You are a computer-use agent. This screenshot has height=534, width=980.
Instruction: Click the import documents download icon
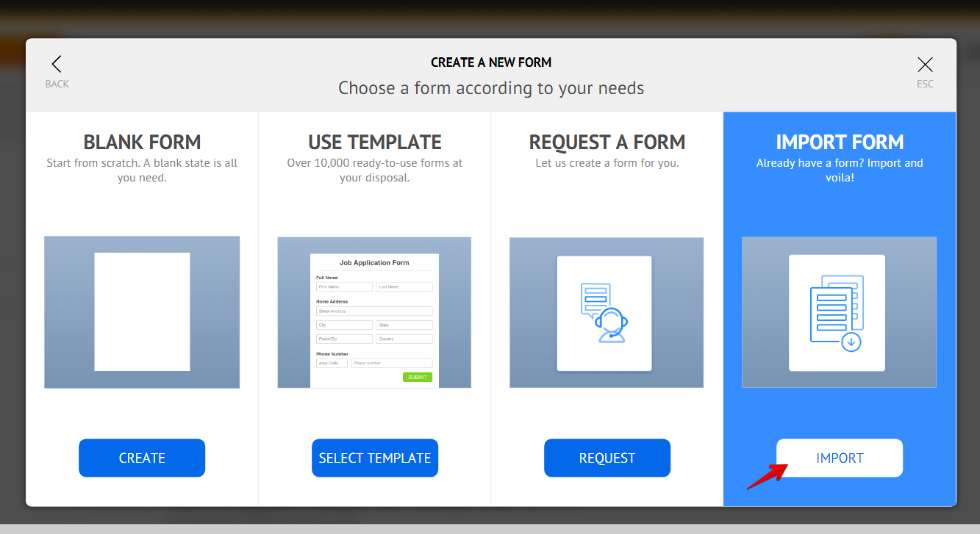pos(837,313)
